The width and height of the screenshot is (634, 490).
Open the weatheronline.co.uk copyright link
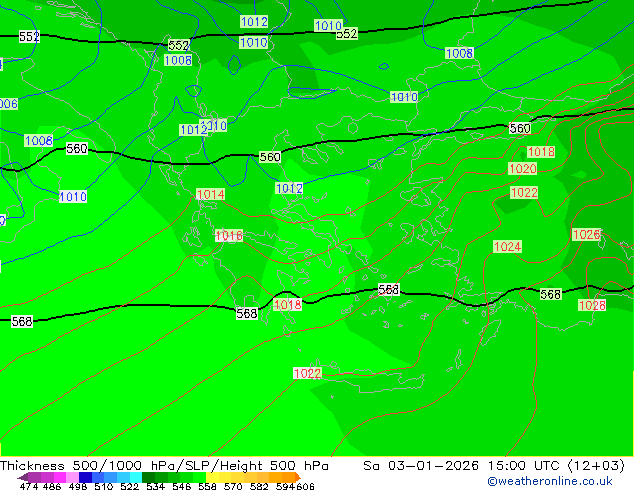550,481
